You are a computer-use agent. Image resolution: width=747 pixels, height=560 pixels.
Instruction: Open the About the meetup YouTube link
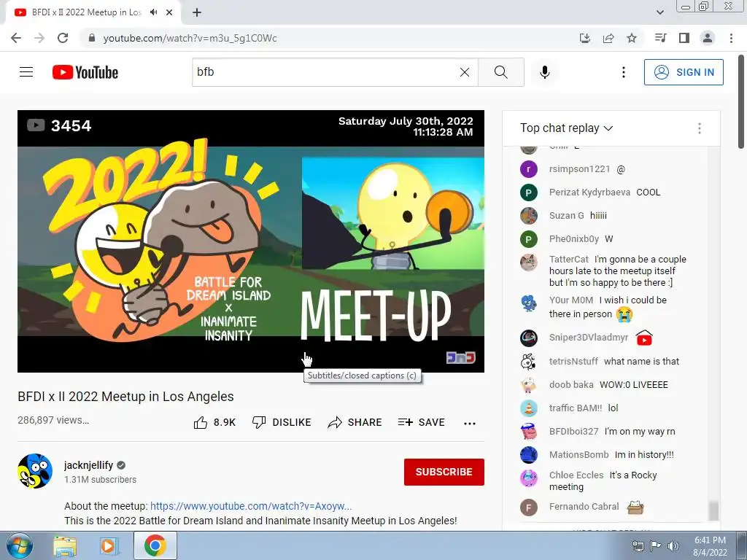pos(251,506)
